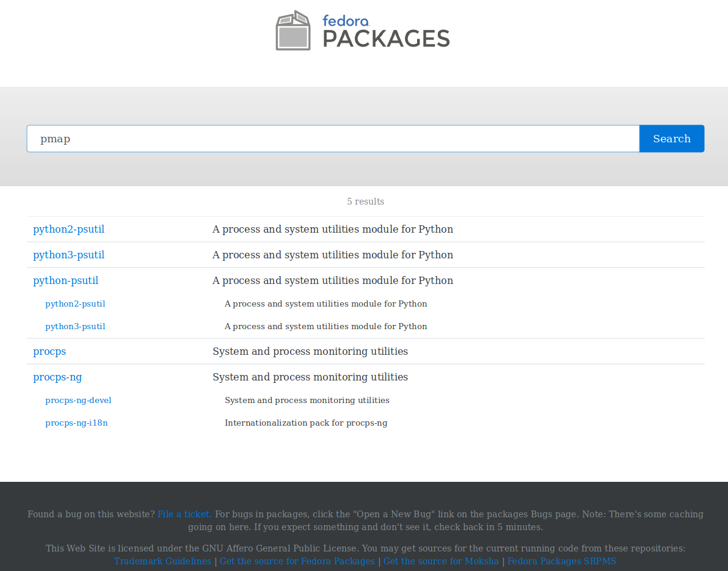Click the description beside procps-ng-devel

click(x=307, y=400)
